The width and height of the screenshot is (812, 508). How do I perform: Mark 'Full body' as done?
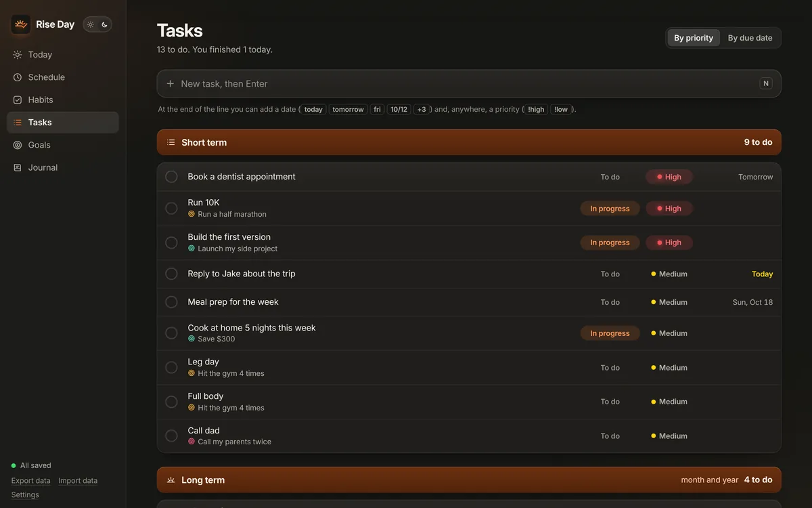pyautogui.click(x=171, y=402)
